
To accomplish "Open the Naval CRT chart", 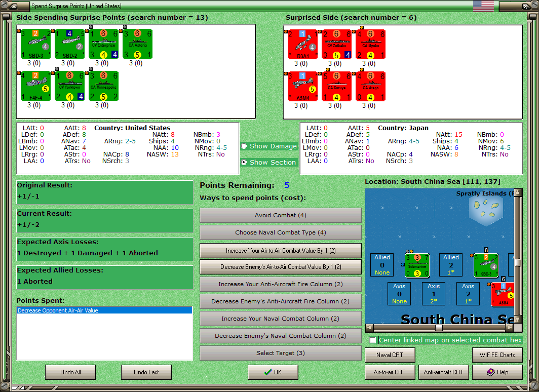I will click(390, 355).
